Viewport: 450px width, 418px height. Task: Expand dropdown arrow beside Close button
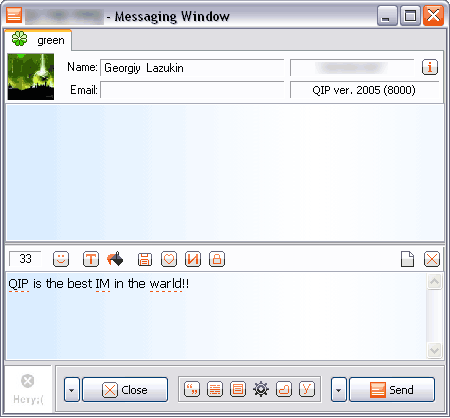click(72, 390)
